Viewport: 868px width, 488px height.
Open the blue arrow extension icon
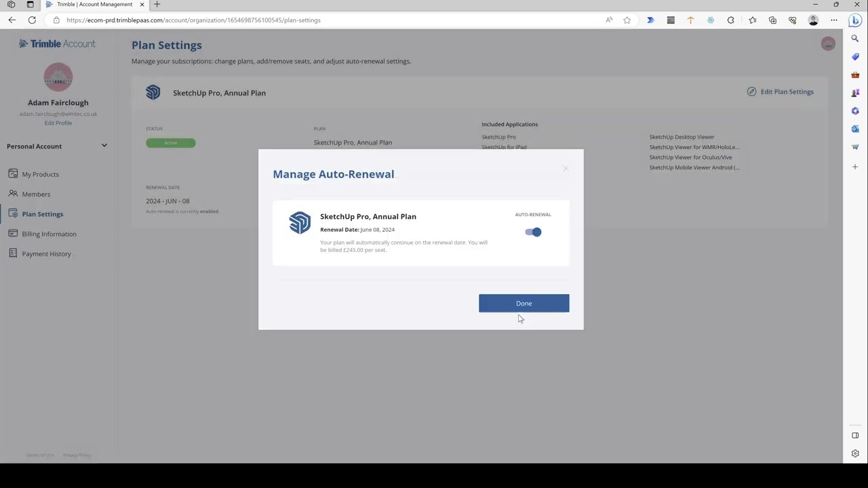coord(650,20)
